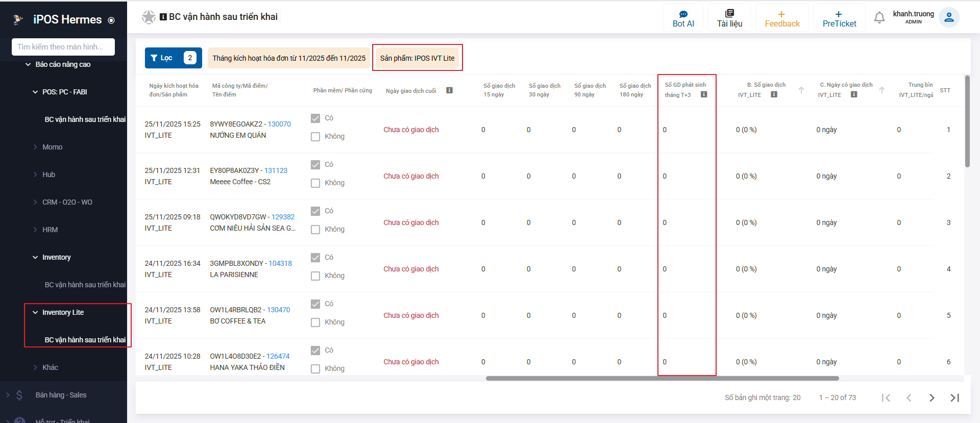Click the favorite star icon by title
Screen dimensions: 980x423
(149, 17)
